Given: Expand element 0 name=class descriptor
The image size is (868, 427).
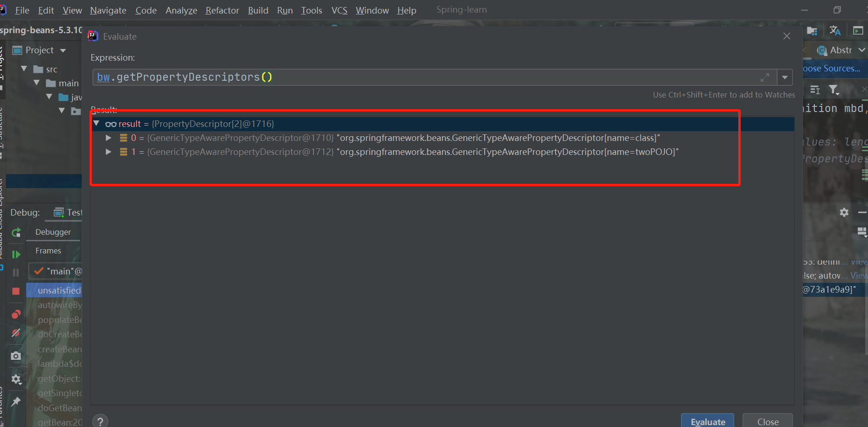Looking at the screenshot, I should tap(109, 138).
